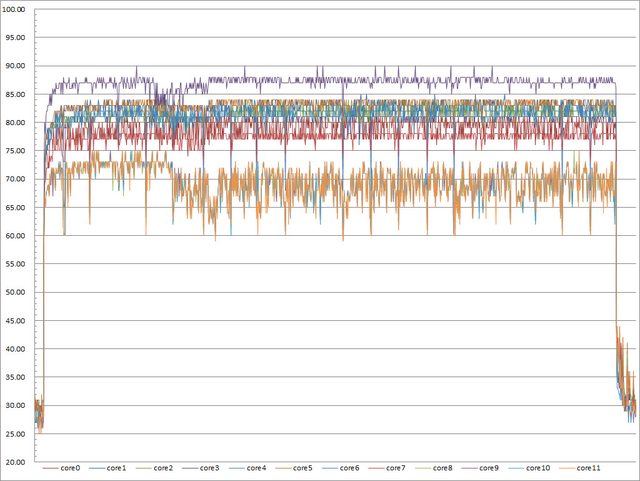Select the core8 legend item
640x481 pixels.
pos(444,468)
